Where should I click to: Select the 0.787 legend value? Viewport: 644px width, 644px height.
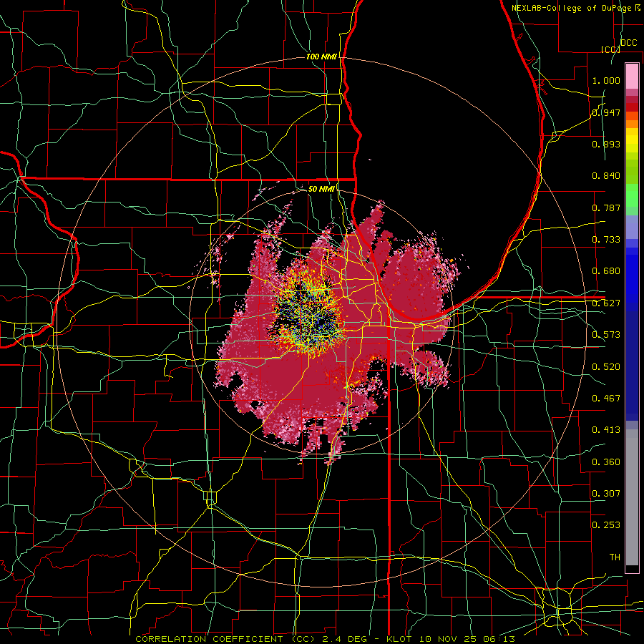pyautogui.click(x=606, y=208)
